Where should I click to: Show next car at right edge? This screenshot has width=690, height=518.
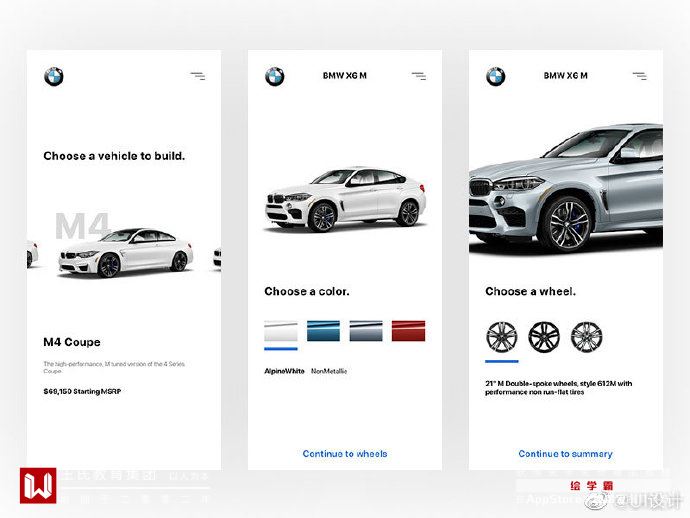[x=217, y=257]
